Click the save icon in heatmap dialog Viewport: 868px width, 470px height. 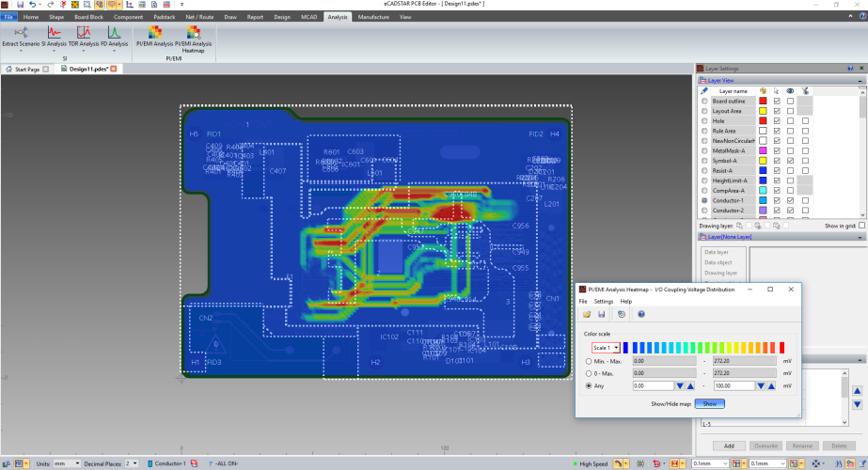[x=601, y=314]
